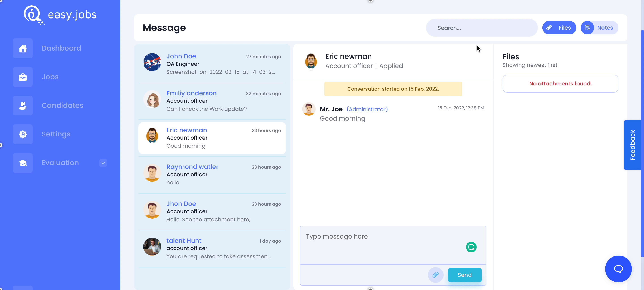Click the Grammarly icon in message box
644x290 pixels.
coord(471,247)
